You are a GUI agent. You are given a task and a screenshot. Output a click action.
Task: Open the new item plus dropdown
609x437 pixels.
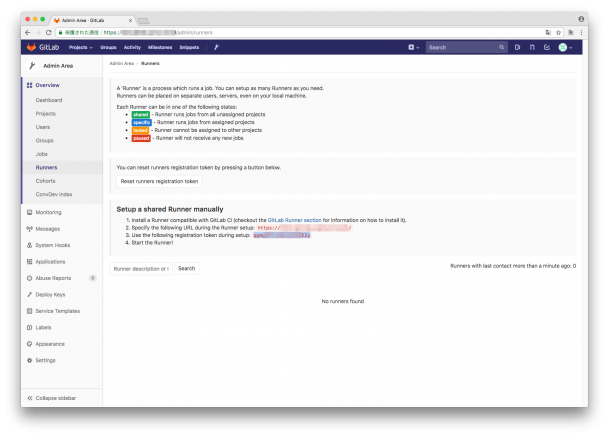(414, 47)
